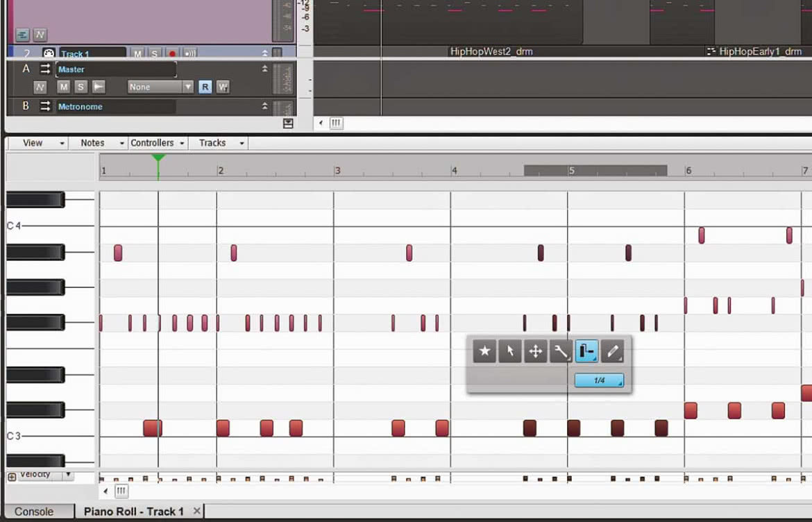The height and width of the screenshot is (522, 812).
Task: Open the View menu in Piano Roll
Action: [37, 143]
